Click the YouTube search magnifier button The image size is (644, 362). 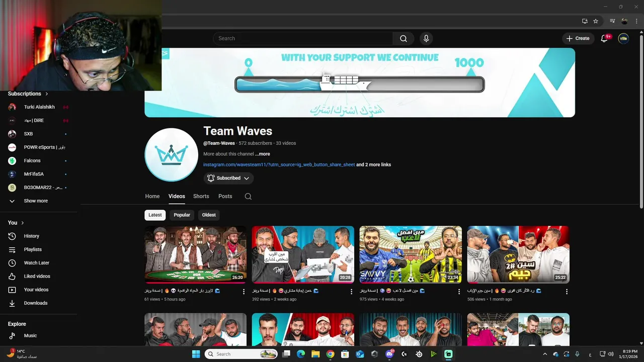click(x=404, y=38)
